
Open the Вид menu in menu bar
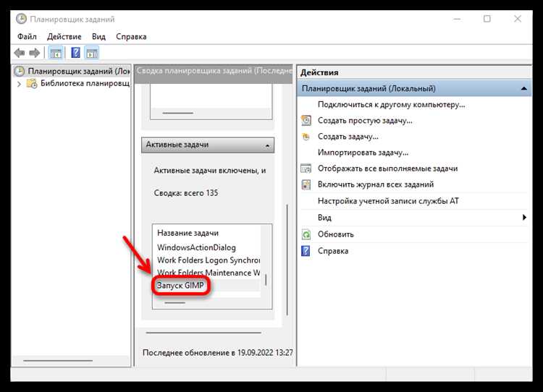[98, 37]
